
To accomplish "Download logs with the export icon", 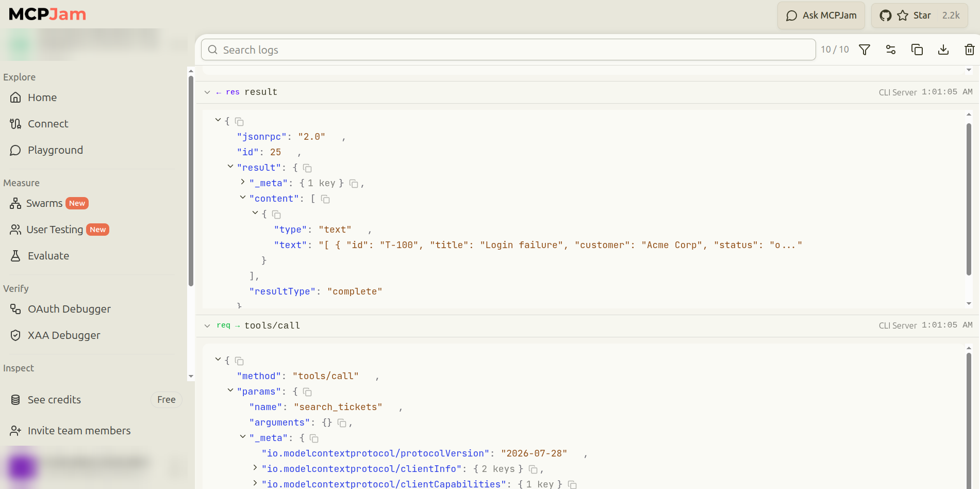I will (943, 50).
